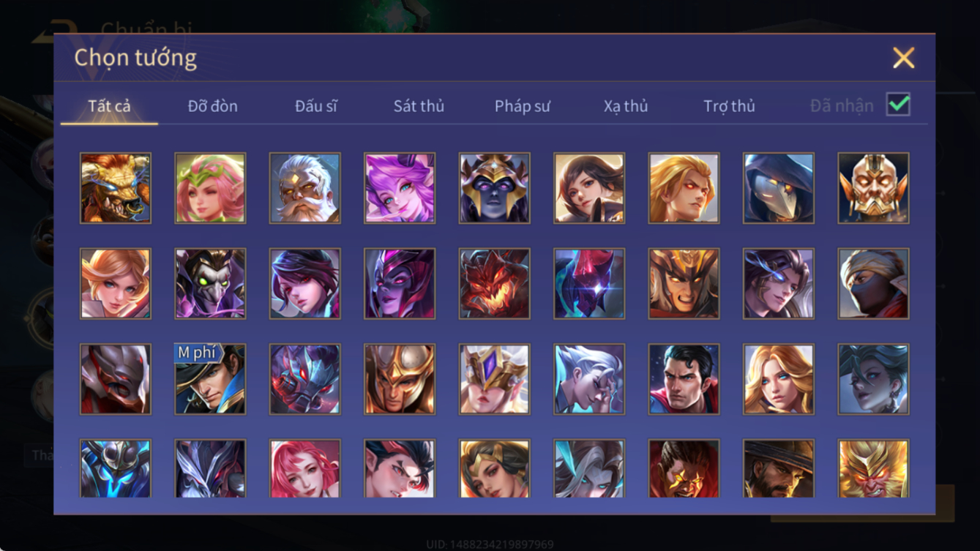Select the hero labeled M phí
Screen dimensions: 980x551
[x=210, y=379]
